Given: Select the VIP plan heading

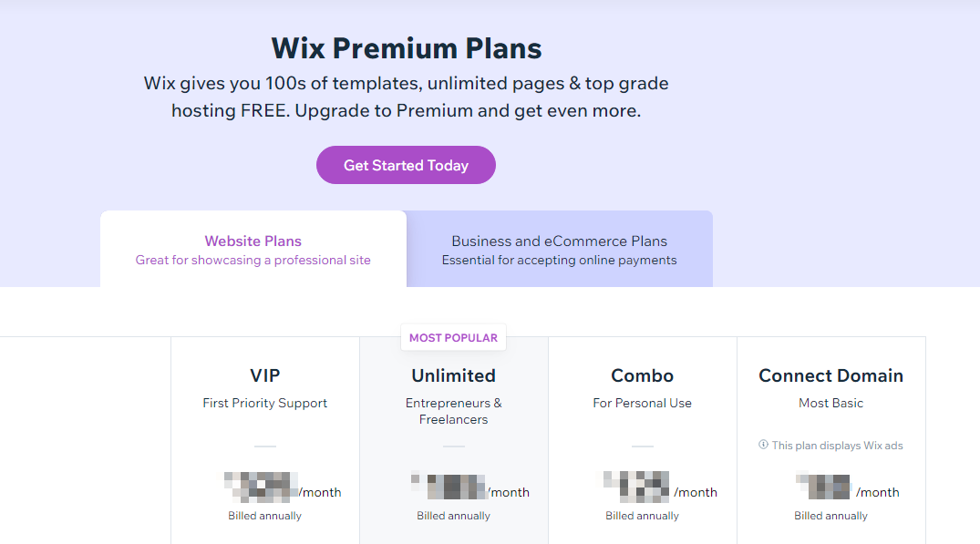Looking at the screenshot, I should (265, 375).
